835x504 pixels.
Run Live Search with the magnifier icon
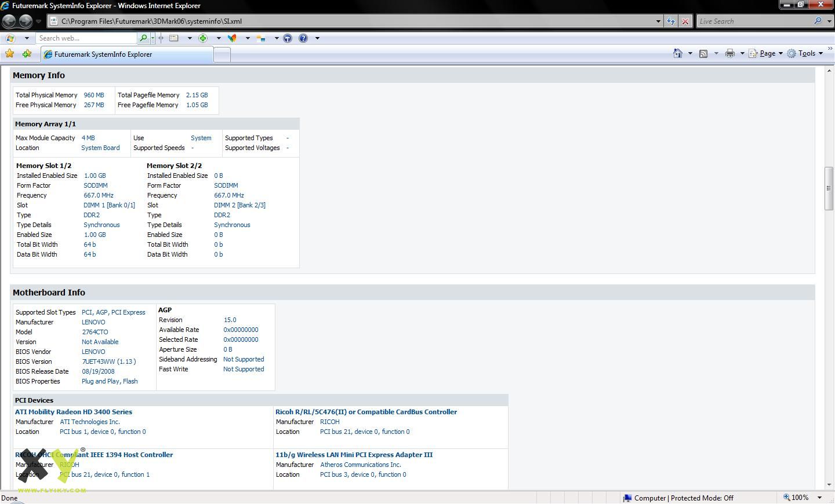pos(818,21)
